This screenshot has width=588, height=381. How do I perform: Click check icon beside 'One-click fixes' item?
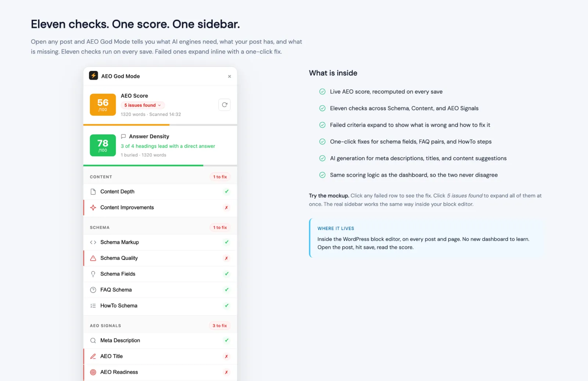[x=322, y=141]
